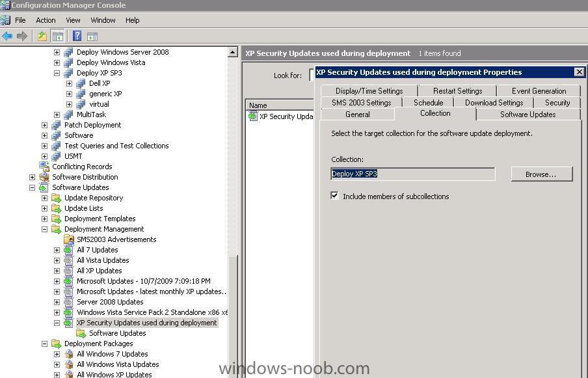
Task: Click the Browse... button
Action: [x=542, y=174]
